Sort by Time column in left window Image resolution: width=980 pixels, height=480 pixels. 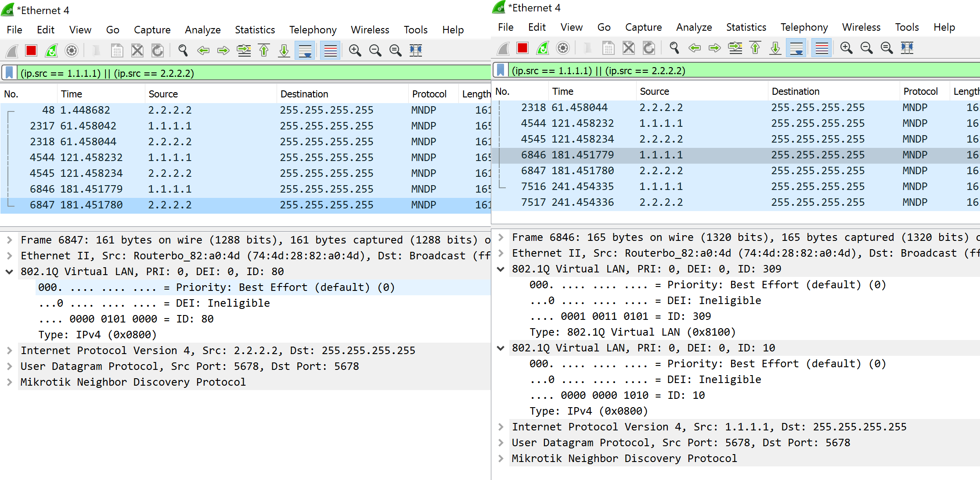(x=101, y=94)
